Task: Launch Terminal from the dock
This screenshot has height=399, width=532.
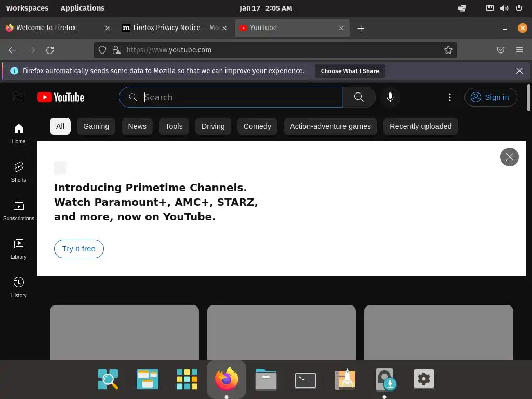Action: tap(305, 380)
